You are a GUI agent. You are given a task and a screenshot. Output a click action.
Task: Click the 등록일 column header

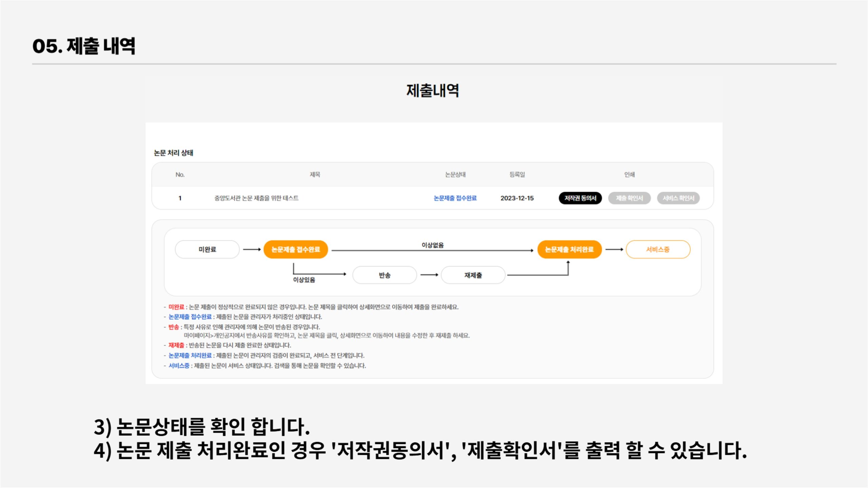(517, 175)
